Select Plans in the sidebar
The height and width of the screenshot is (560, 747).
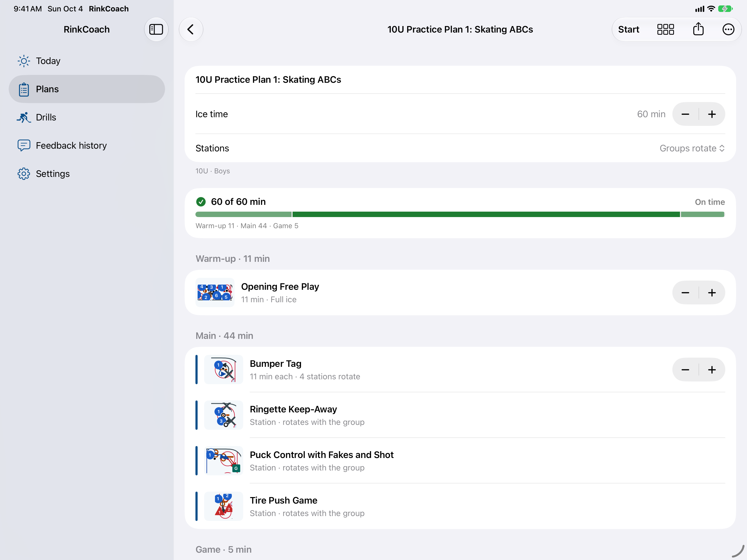click(x=87, y=89)
